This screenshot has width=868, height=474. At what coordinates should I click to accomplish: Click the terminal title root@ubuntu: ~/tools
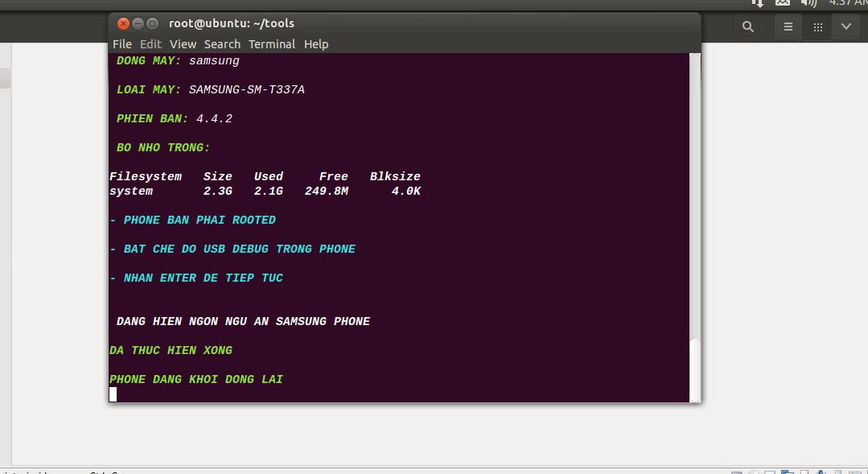coord(232,23)
